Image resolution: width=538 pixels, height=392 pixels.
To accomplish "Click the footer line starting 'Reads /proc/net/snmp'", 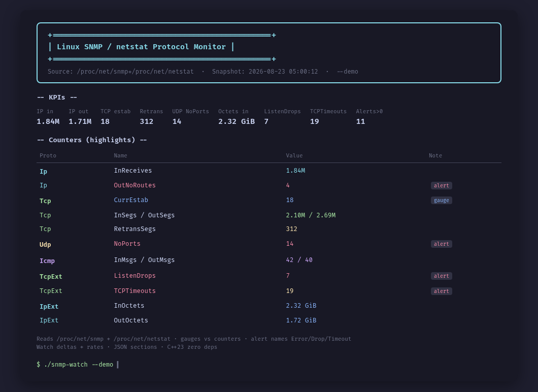I will click(194, 339).
